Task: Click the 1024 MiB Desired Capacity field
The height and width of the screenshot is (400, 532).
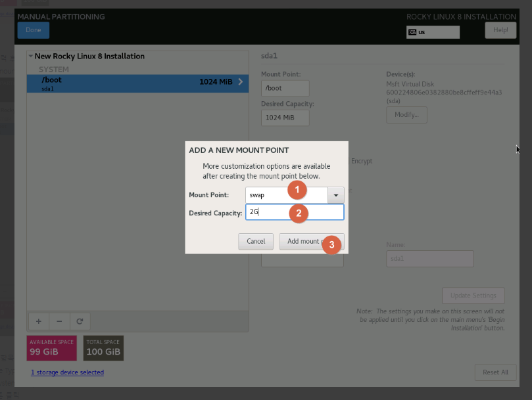Action: (x=285, y=118)
